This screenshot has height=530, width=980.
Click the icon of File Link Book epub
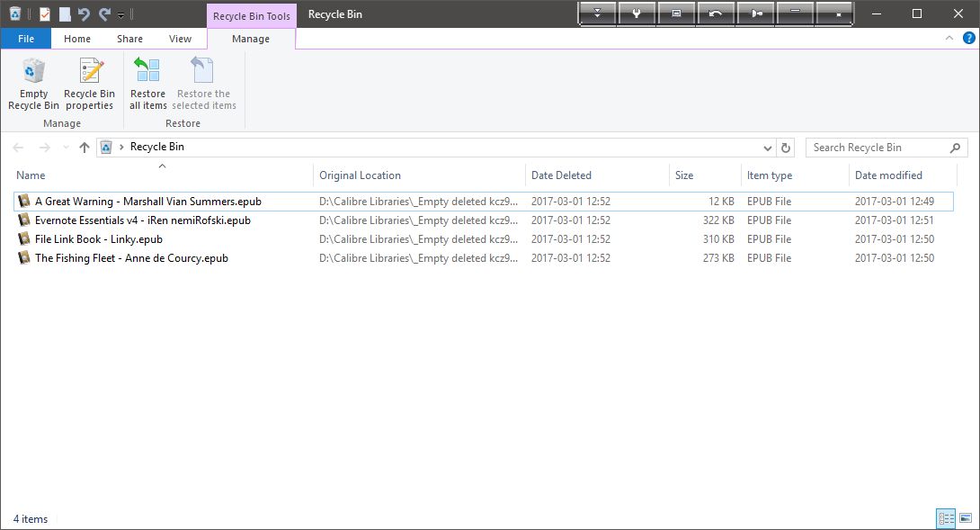click(x=23, y=238)
